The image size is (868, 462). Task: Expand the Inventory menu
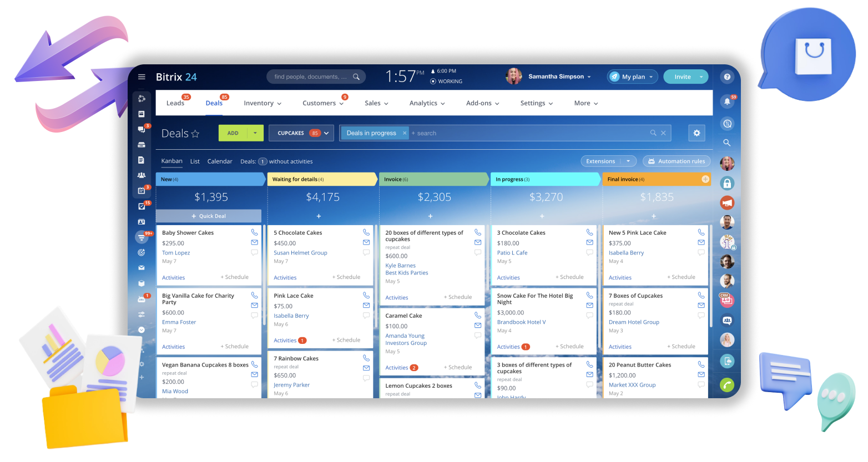tap(263, 103)
